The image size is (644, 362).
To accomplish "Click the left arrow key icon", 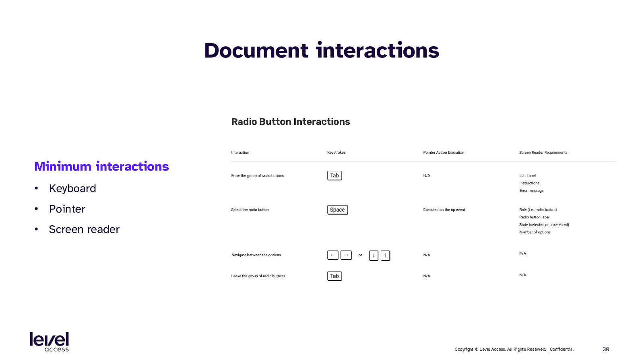I will pos(332,255).
